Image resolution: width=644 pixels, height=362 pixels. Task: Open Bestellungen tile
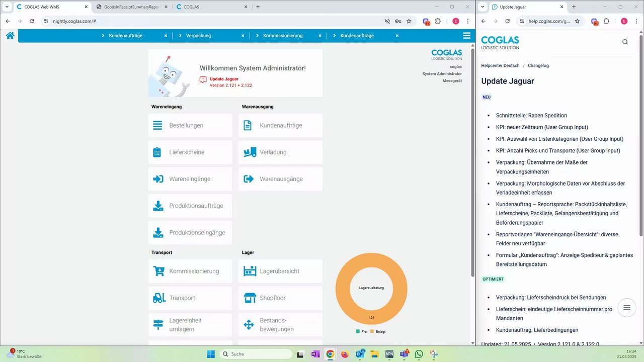[x=190, y=125]
